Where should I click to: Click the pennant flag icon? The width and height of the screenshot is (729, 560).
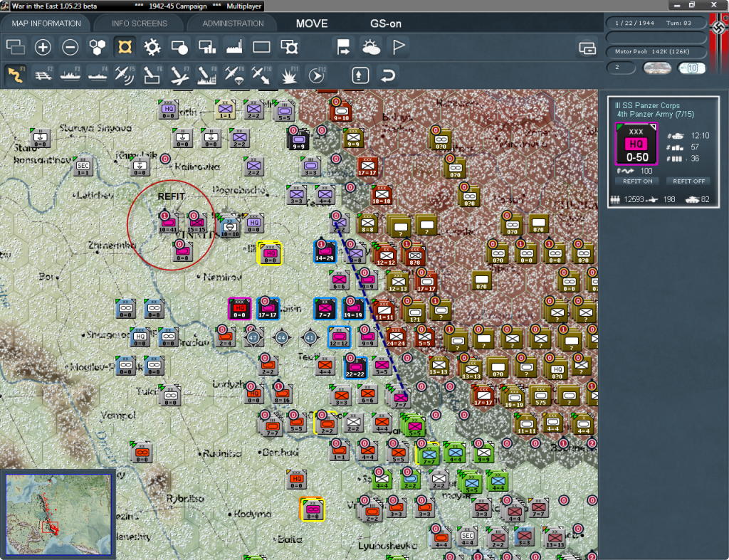coord(399,47)
